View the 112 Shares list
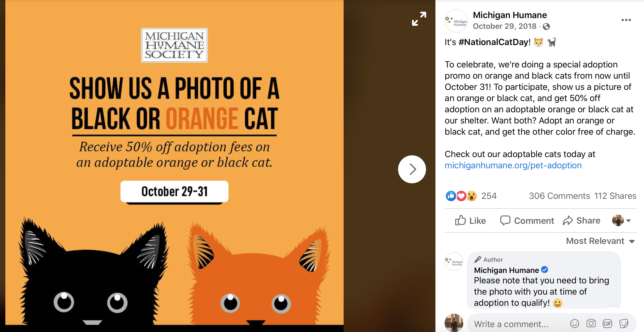Viewport: 644px width, 332px height. 615,196
